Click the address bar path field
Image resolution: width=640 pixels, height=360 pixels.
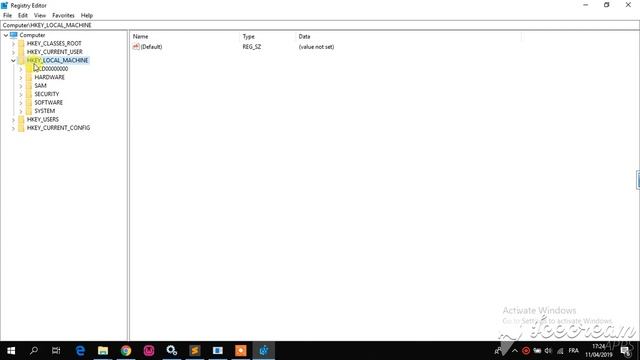coord(320,25)
